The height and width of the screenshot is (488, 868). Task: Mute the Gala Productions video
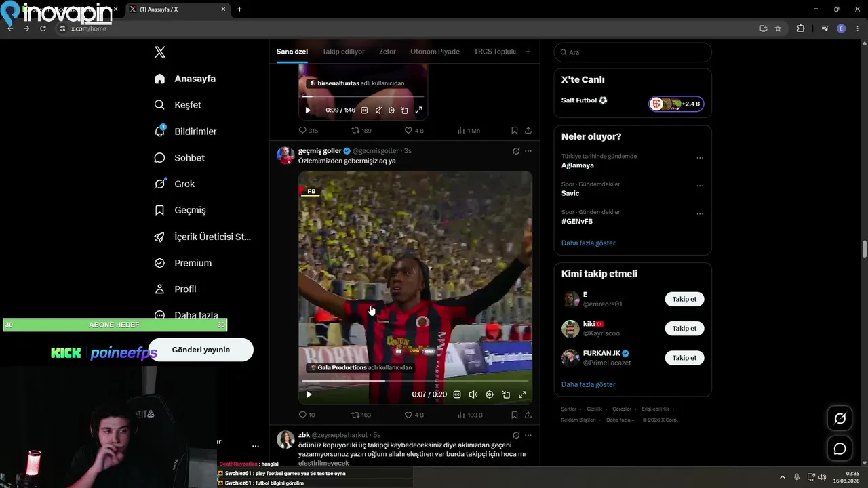click(x=473, y=394)
